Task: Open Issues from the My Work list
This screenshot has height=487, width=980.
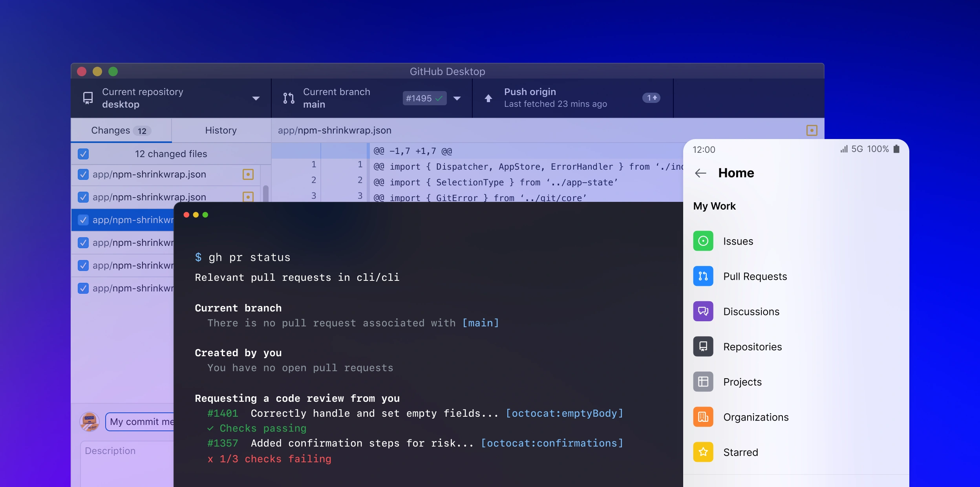Action: tap(703, 241)
